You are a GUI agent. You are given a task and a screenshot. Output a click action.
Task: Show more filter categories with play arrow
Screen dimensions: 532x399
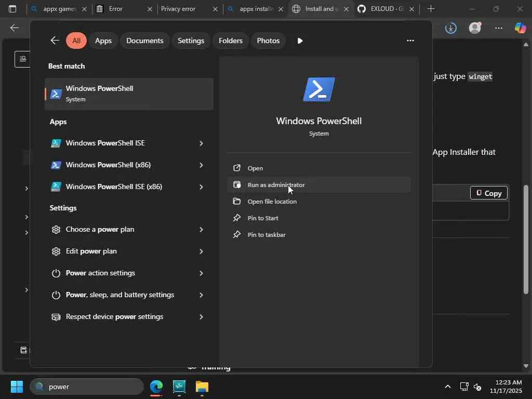(x=300, y=41)
